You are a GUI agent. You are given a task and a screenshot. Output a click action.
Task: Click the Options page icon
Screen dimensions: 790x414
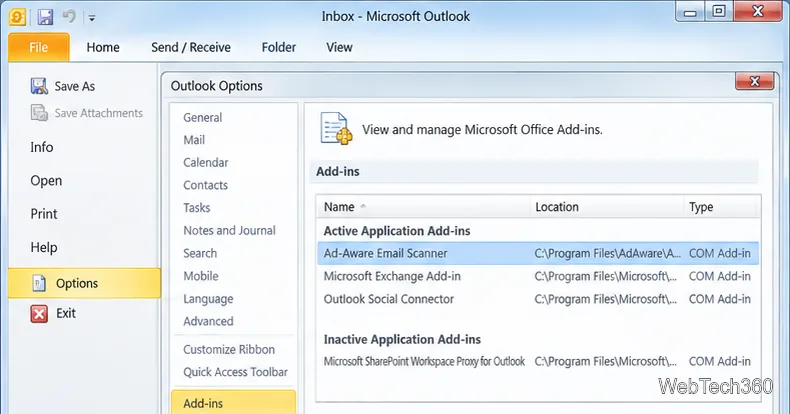39,283
